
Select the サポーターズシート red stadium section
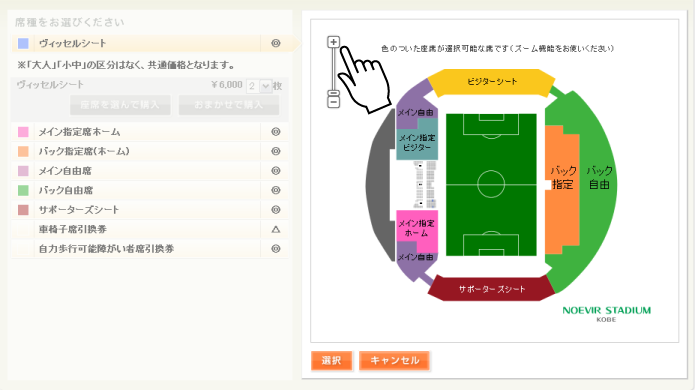click(x=492, y=289)
